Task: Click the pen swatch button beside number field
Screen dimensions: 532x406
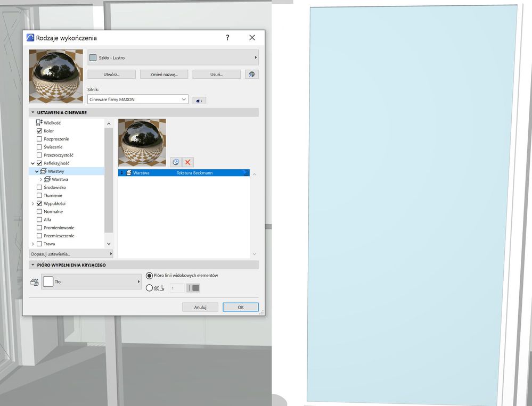Action: point(193,288)
